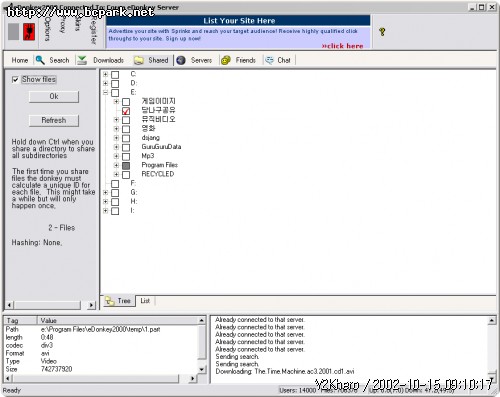Expand the D: drive node

(x=105, y=83)
